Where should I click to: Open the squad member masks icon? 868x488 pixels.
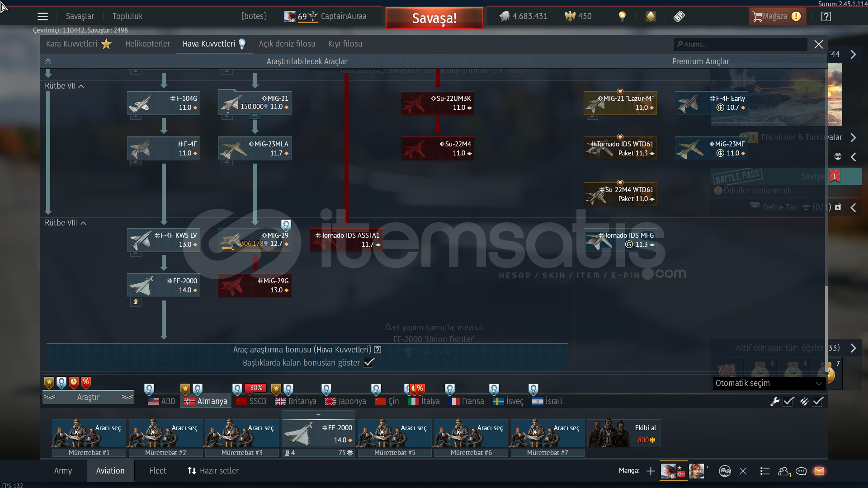pyautogui.click(x=725, y=471)
